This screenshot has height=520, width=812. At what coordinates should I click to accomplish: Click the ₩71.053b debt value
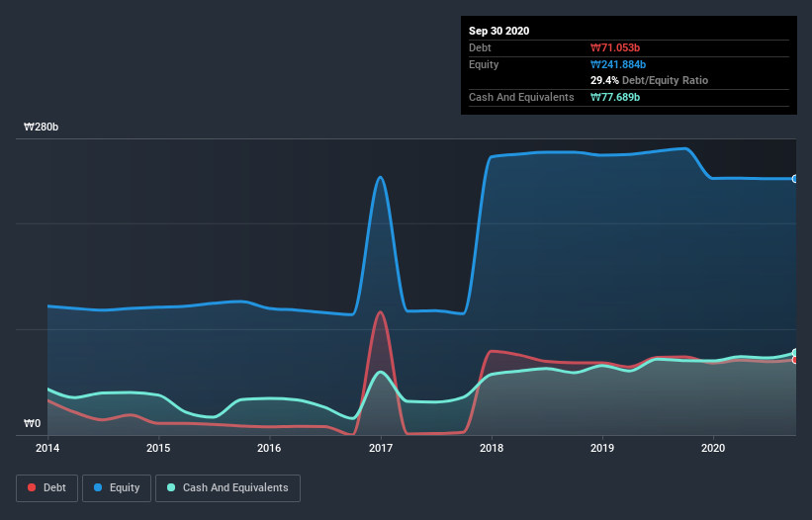click(x=615, y=47)
